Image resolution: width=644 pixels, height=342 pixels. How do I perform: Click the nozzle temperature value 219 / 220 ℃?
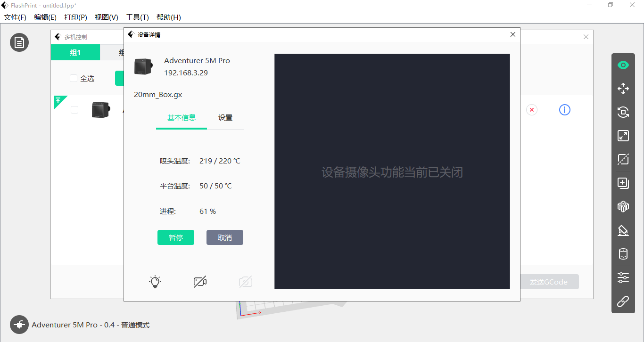(220, 161)
